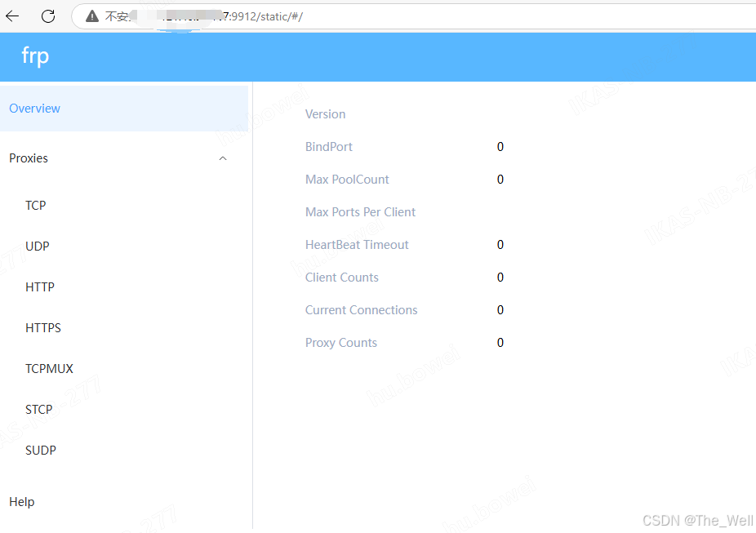Screen dimensions: 756x533
Task: Click the Max PoolCount value 0
Action: tap(500, 180)
